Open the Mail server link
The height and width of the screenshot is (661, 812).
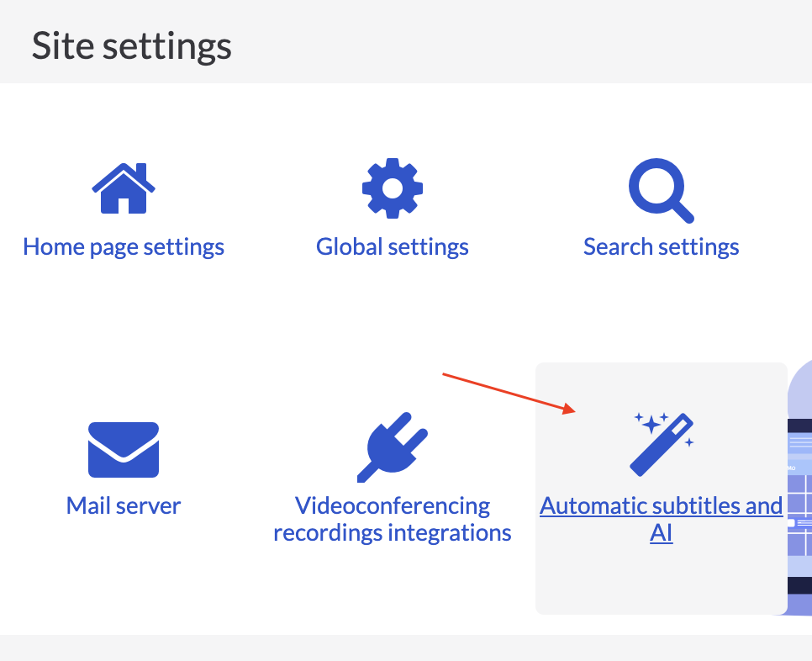point(124,506)
